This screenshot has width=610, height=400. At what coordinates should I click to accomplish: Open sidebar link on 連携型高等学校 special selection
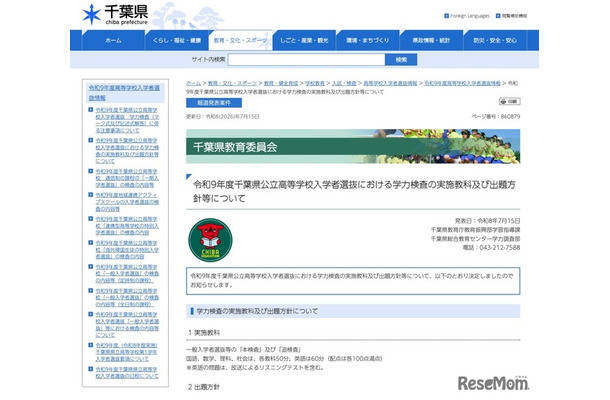tap(127, 226)
